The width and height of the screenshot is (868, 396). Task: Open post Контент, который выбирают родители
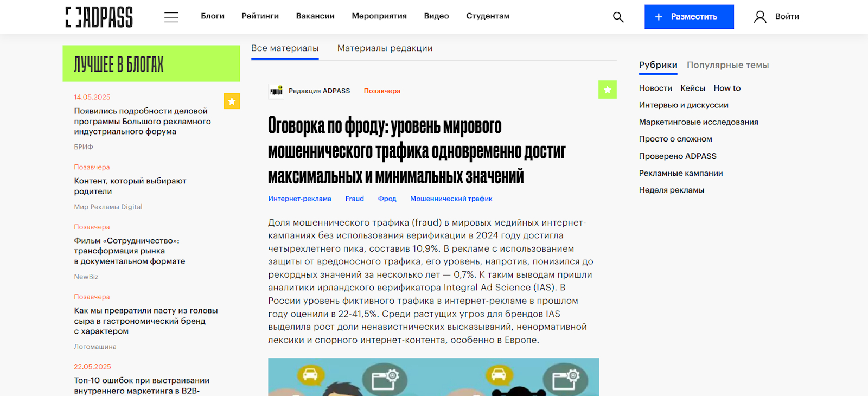point(130,186)
